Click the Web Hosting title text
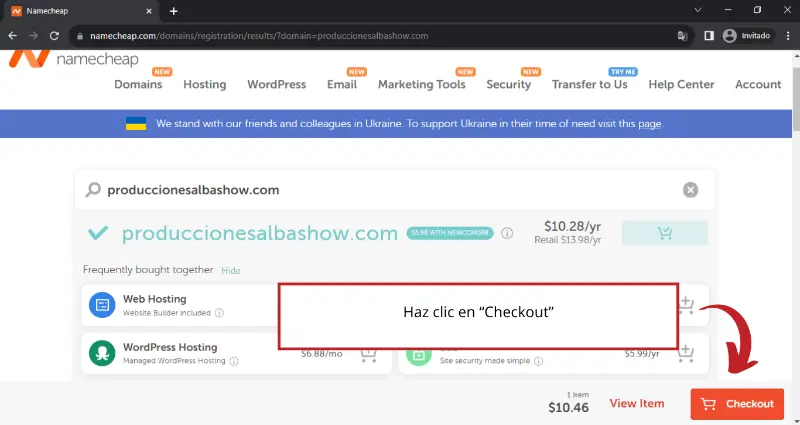The height and width of the screenshot is (425, 800). [x=155, y=299]
